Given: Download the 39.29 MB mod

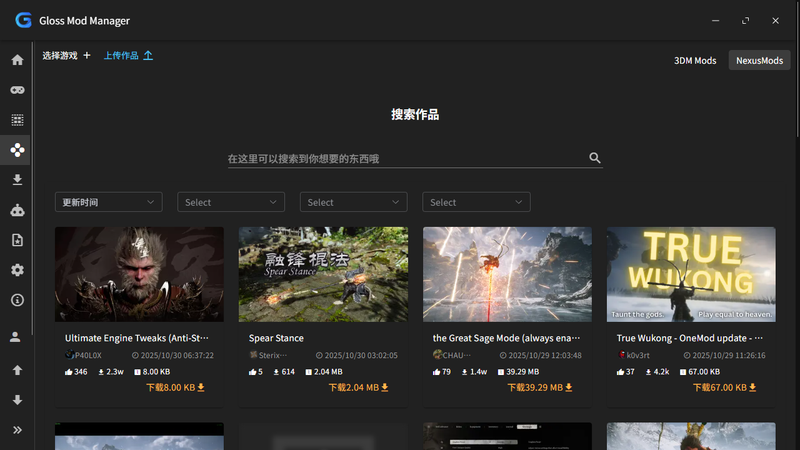Looking at the screenshot, I should click(540, 387).
